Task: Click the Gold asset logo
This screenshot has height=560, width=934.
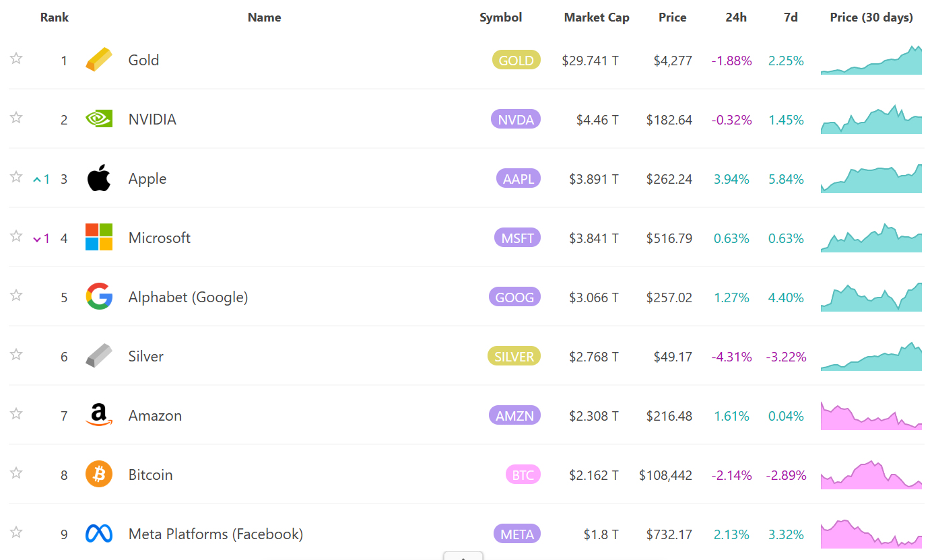Action: tap(98, 59)
